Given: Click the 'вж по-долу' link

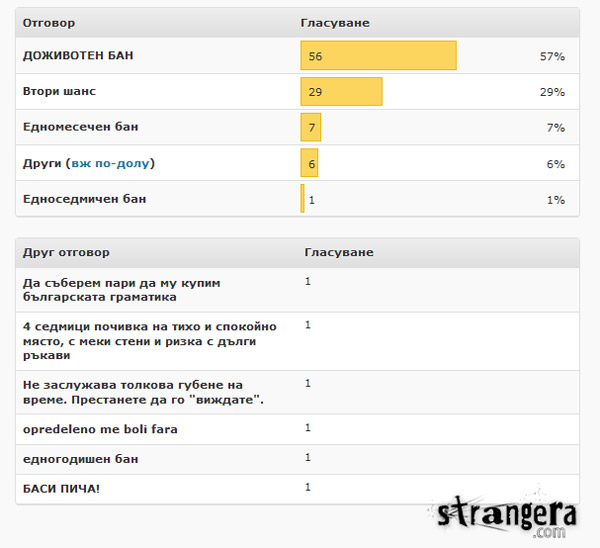Looking at the screenshot, I should point(111,163).
